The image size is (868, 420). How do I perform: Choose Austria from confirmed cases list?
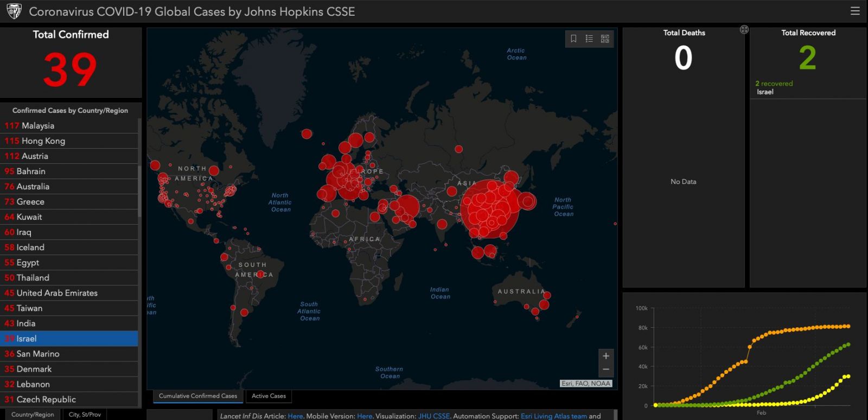(69, 156)
